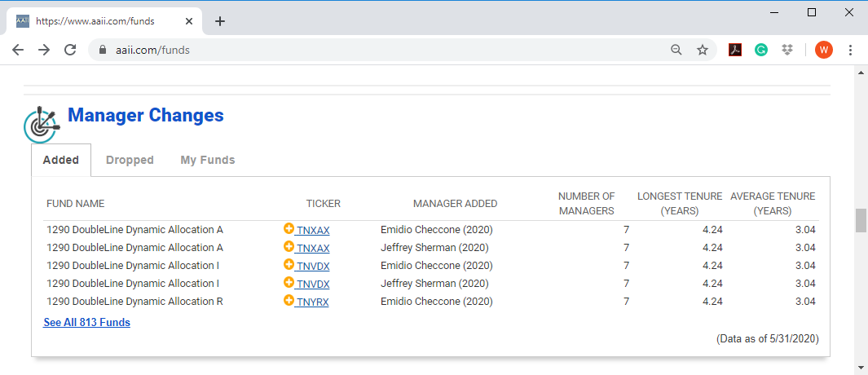This screenshot has height=375, width=868.
Task: Add TNVDX Jeffrey Sherman row plus icon
Action: (289, 283)
